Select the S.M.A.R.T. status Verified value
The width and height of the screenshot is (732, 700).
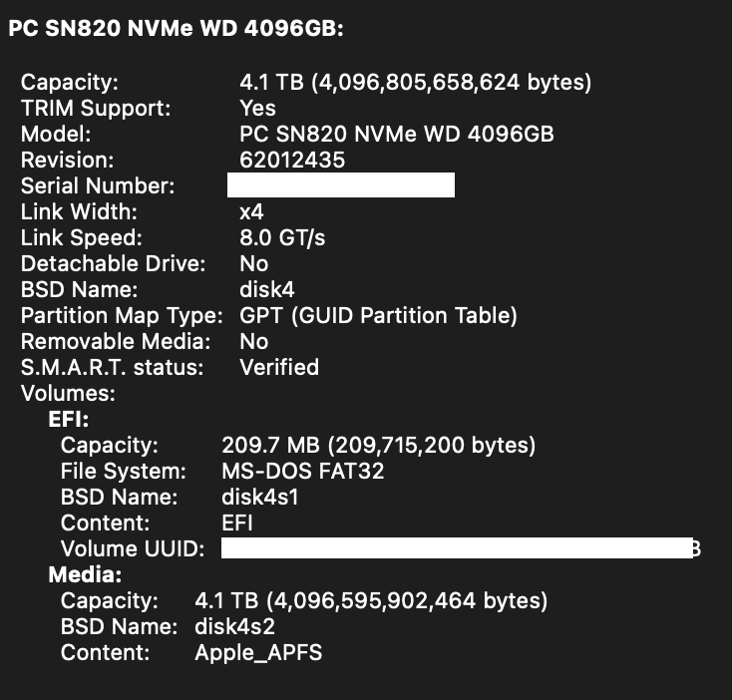279,368
